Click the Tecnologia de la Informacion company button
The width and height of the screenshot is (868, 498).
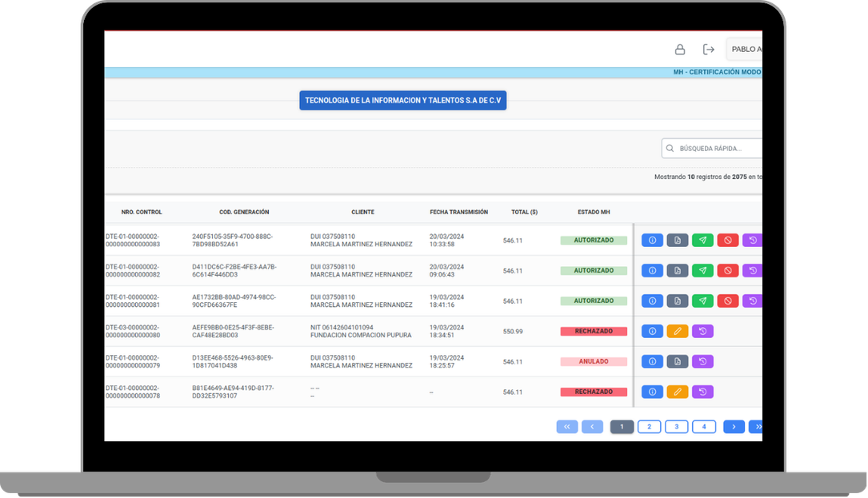point(403,101)
